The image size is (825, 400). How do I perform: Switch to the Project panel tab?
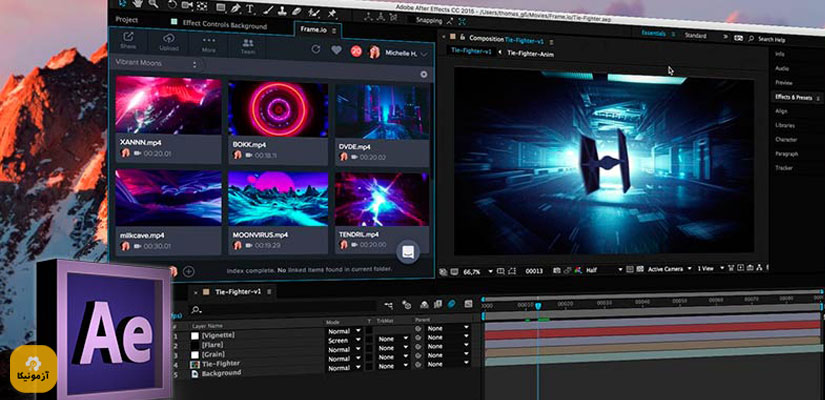(127, 19)
